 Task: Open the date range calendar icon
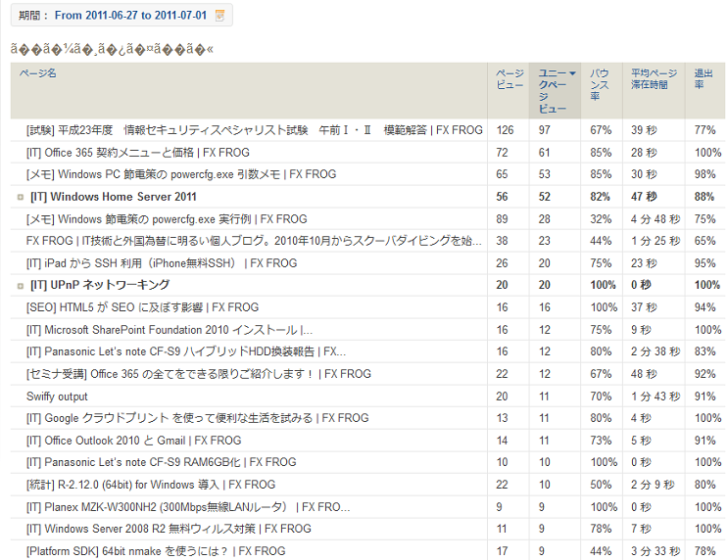click(x=219, y=16)
